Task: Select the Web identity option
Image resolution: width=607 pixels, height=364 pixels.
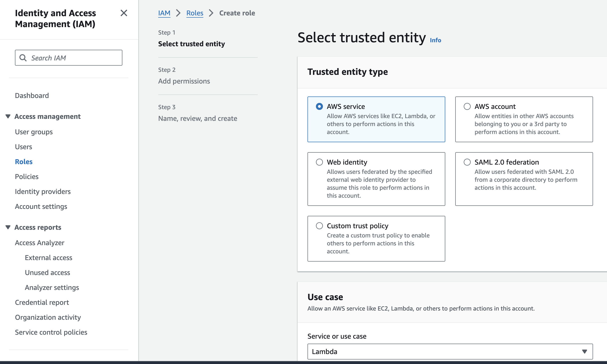Action: (x=319, y=162)
